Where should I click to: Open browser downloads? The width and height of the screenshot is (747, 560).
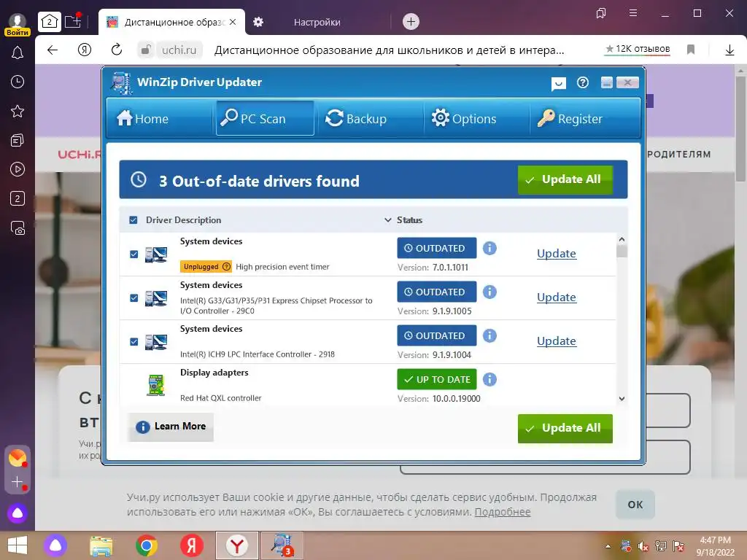point(729,50)
